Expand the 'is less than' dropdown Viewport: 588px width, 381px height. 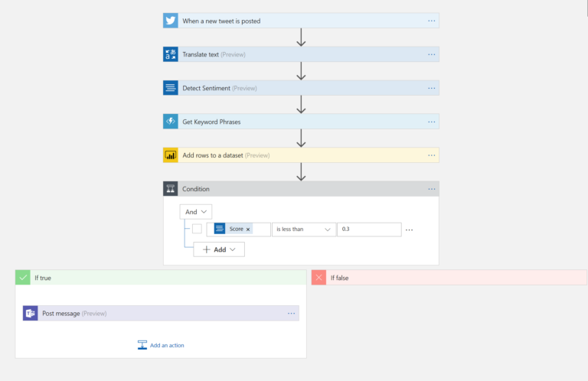pyautogui.click(x=305, y=229)
